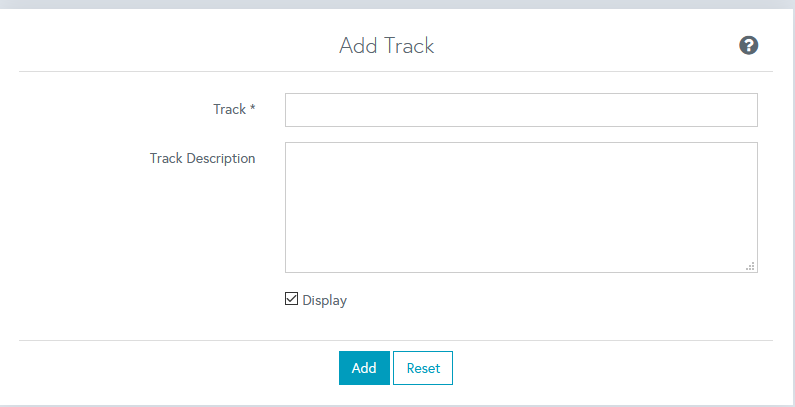Click the "Track Description" label
The width and height of the screenshot is (795, 407).
point(202,158)
